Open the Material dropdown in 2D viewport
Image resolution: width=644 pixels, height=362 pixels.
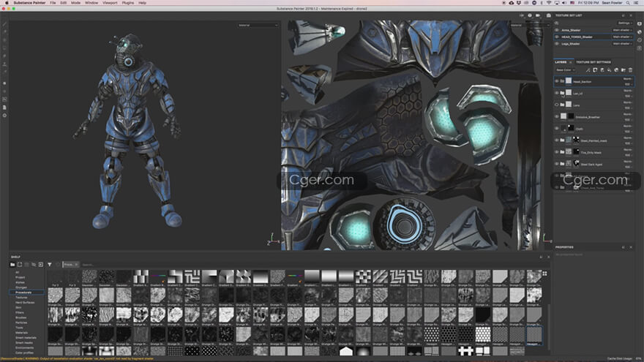pos(530,26)
